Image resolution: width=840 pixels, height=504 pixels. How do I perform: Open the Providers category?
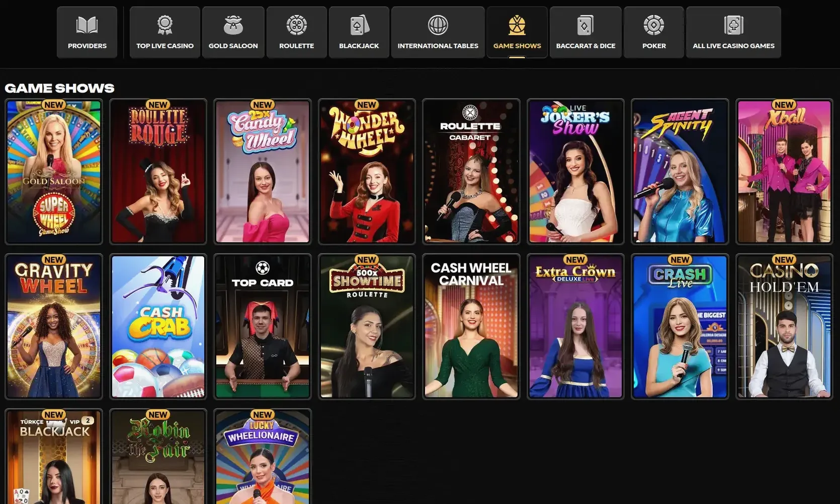(87, 32)
